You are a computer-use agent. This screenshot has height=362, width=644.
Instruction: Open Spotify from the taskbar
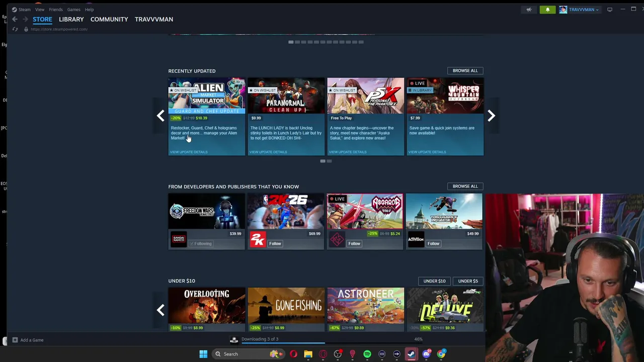click(x=367, y=354)
